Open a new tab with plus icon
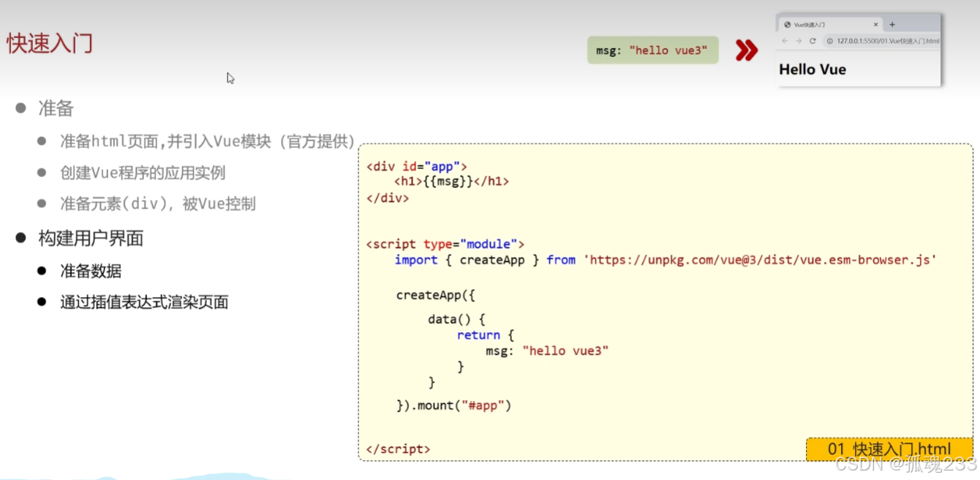 tap(892, 24)
